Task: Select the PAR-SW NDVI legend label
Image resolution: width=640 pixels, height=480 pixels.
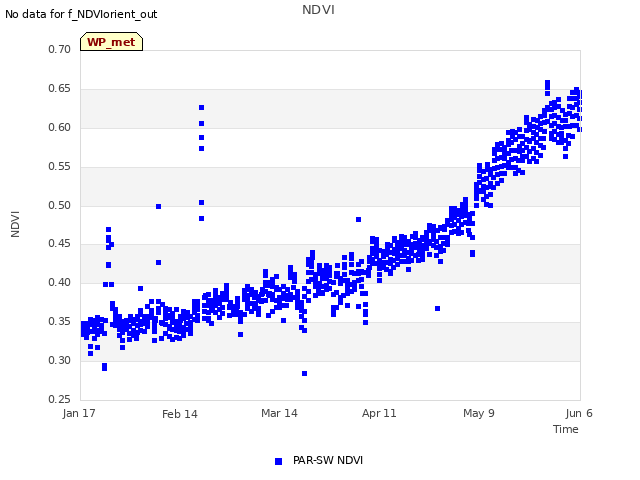Action: [x=328, y=460]
